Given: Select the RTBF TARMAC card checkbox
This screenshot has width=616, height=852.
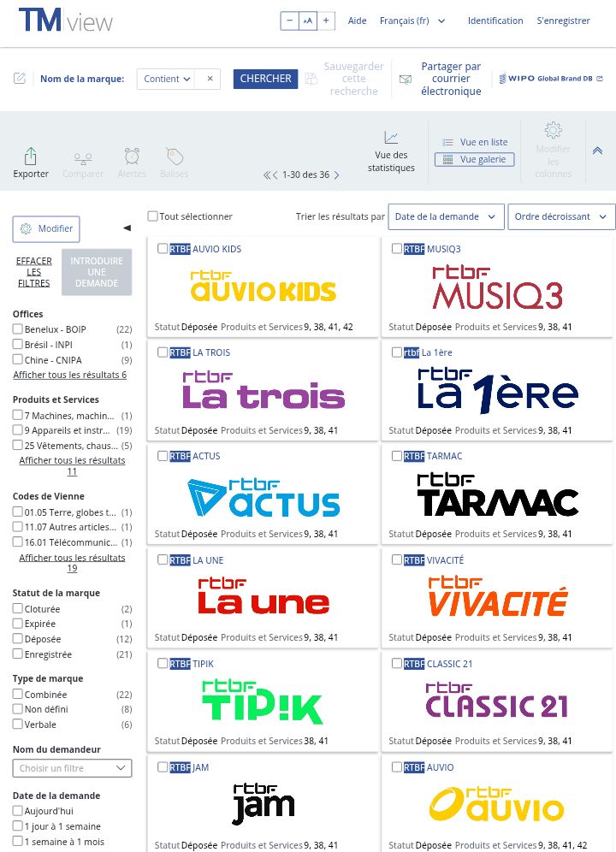Looking at the screenshot, I should 397,455.
